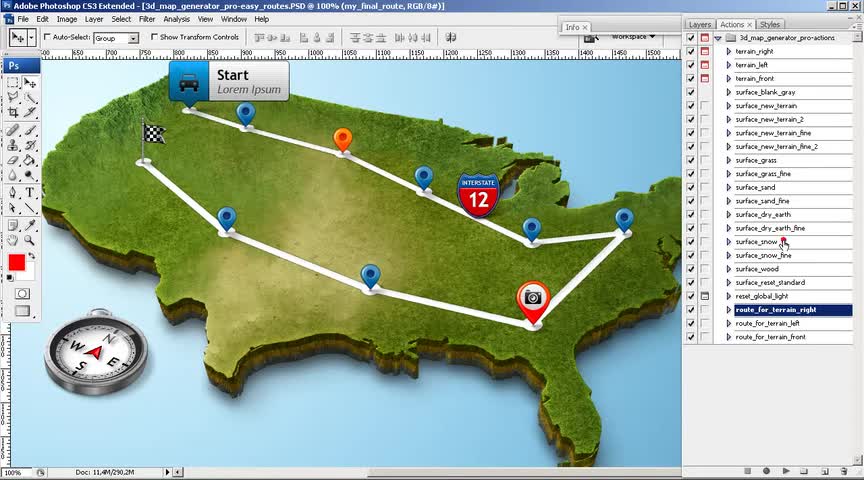The width and height of the screenshot is (864, 480).
Task: Change screen mode button in toolbox
Action: pos(22,311)
